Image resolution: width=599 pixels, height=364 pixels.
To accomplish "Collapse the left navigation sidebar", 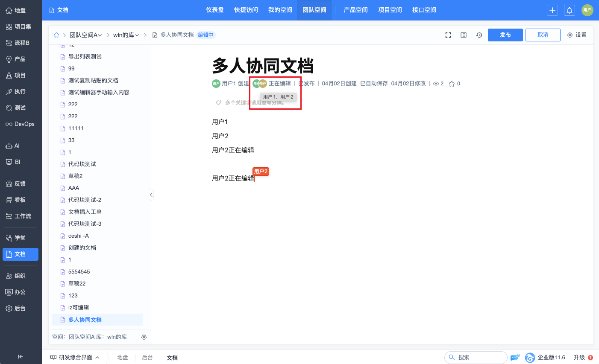I will click(21, 357).
